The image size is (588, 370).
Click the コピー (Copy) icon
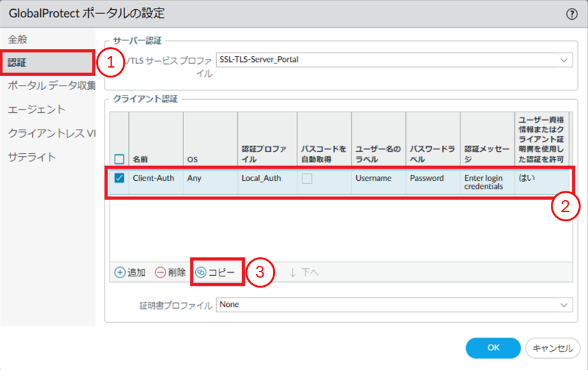pos(201,272)
